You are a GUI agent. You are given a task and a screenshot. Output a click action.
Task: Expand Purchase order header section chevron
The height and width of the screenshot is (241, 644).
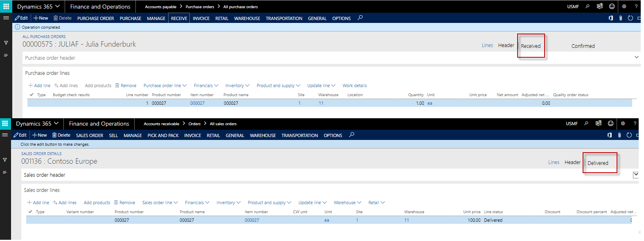[x=636, y=57]
